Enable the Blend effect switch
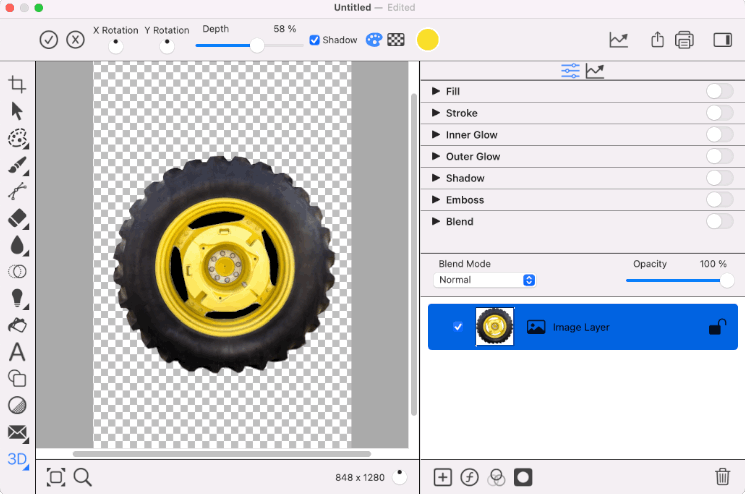 pyautogui.click(x=719, y=221)
